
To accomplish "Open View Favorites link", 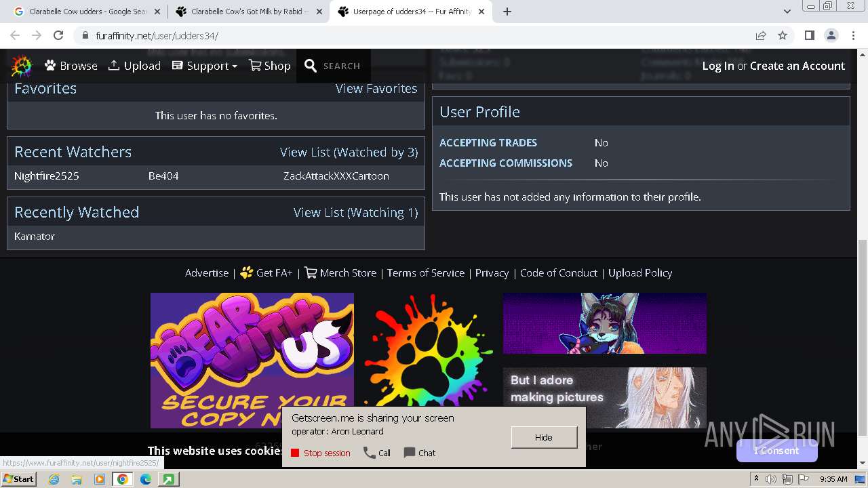I will pos(376,88).
